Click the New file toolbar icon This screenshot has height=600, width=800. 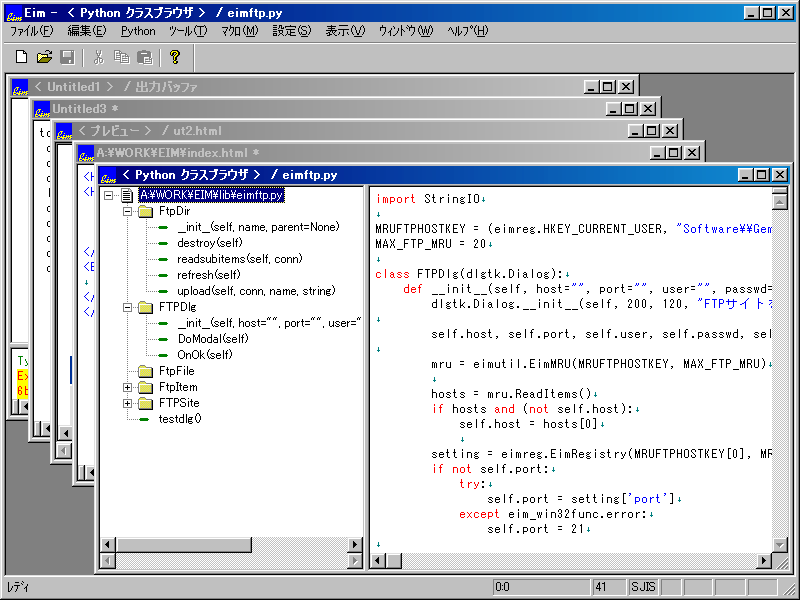[x=21, y=57]
